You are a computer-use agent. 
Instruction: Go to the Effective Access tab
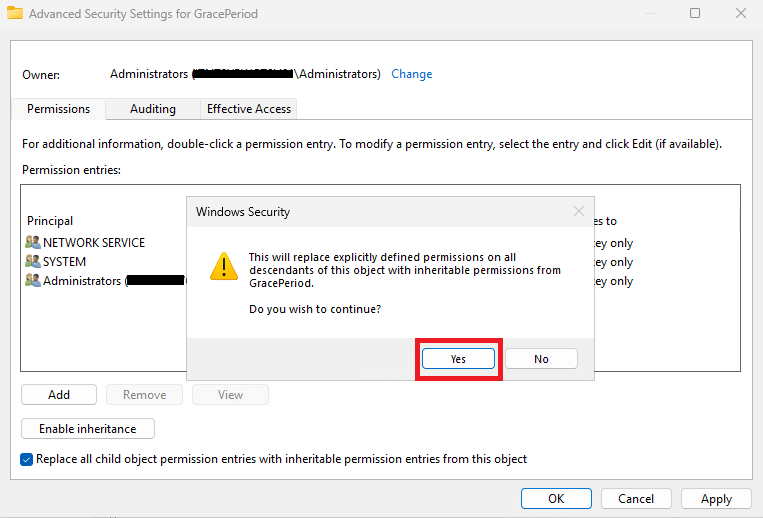(x=248, y=109)
